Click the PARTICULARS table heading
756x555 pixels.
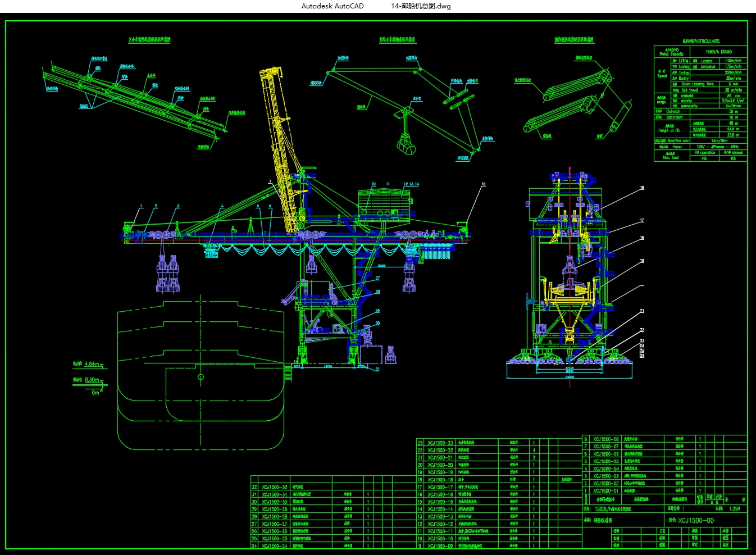coord(700,41)
